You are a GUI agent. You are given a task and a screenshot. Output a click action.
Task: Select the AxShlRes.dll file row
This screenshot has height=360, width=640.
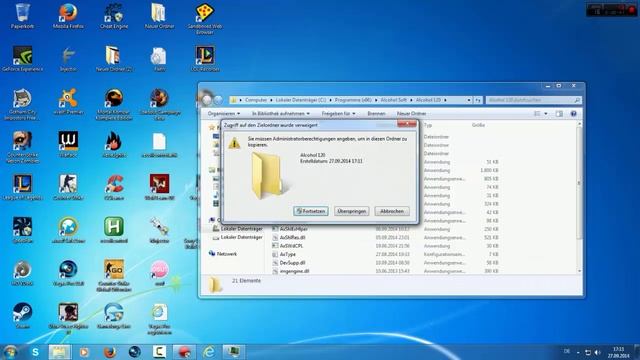click(384, 238)
